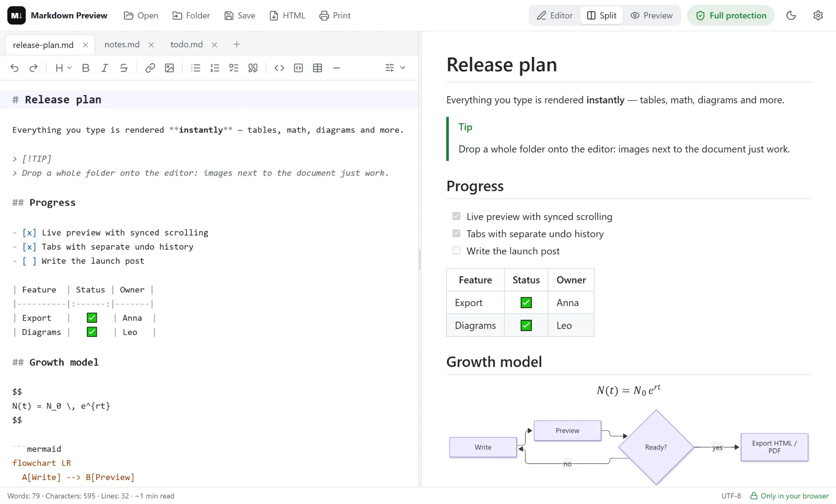Toggle 'Live preview with synced scrolling' checkbox
The width and height of the screenshot is (836, 504).
point(457,216)
